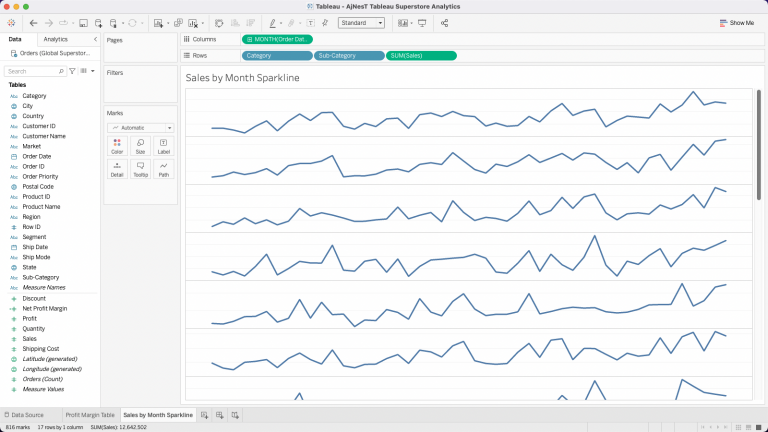This screenshot has height=432, width=768.
Task: Open the Size mark card
Action: pyautogui.click(x=140, y=146)
